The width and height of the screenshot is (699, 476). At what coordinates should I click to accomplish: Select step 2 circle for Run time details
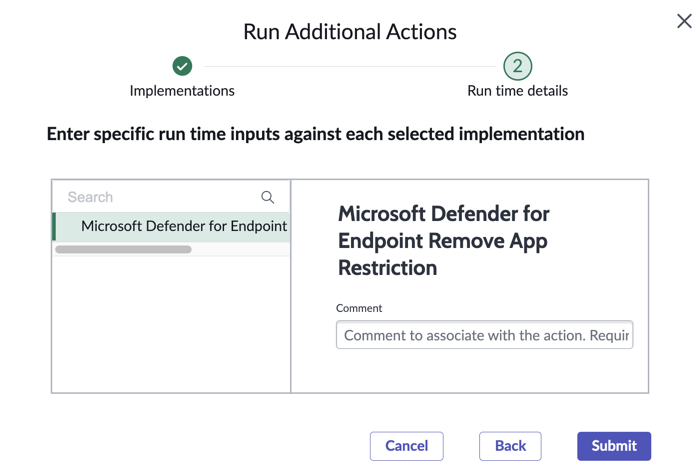tap(518, 66)
